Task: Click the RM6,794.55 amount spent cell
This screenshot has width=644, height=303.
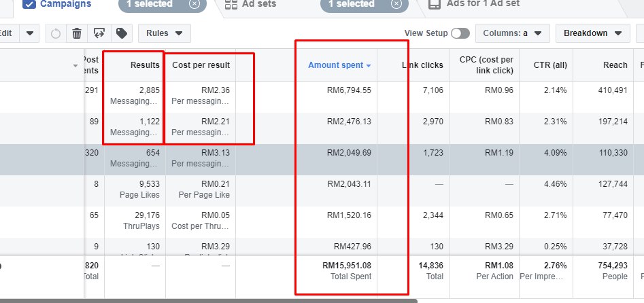Action: [349, 90]
